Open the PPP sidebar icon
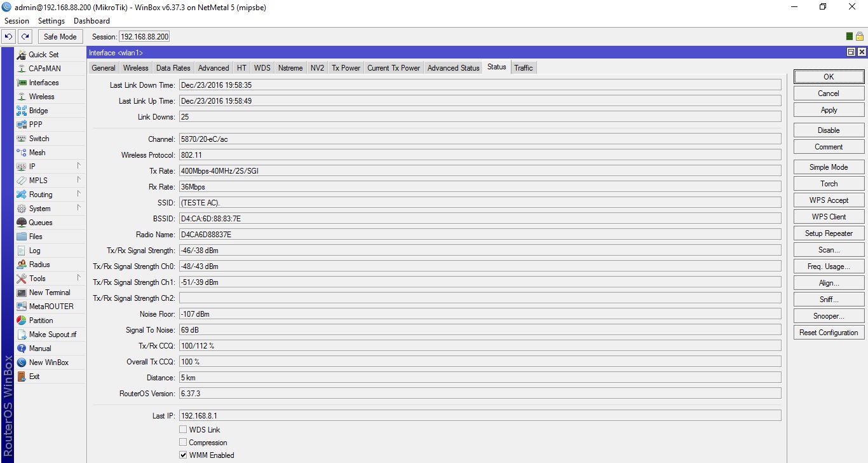 pos(22,125)
